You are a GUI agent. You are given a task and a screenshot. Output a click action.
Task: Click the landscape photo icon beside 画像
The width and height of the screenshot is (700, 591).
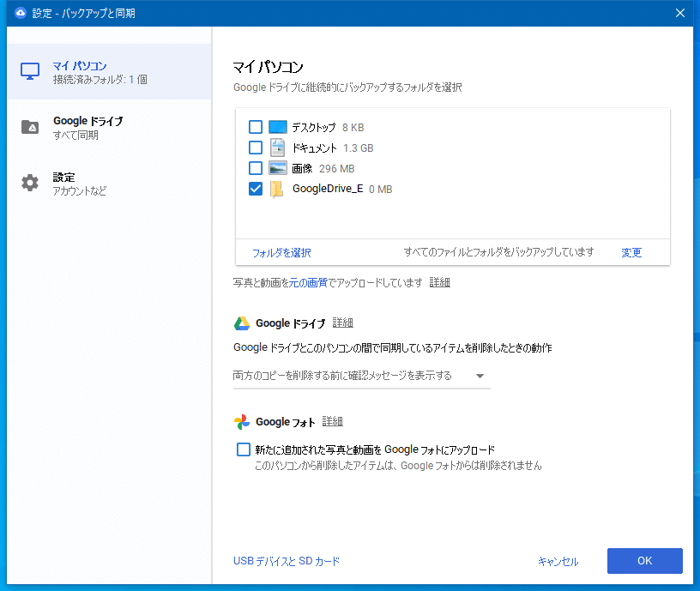(279, 168)
